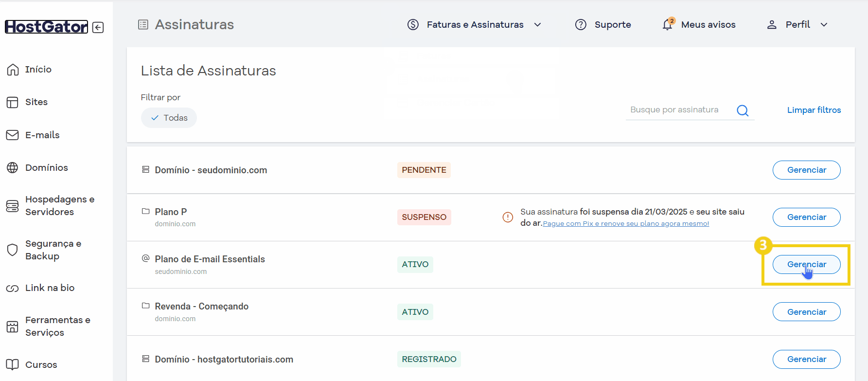868x381 pixels.
Task: Open the Suporte menu item
Action: [613, 24]
